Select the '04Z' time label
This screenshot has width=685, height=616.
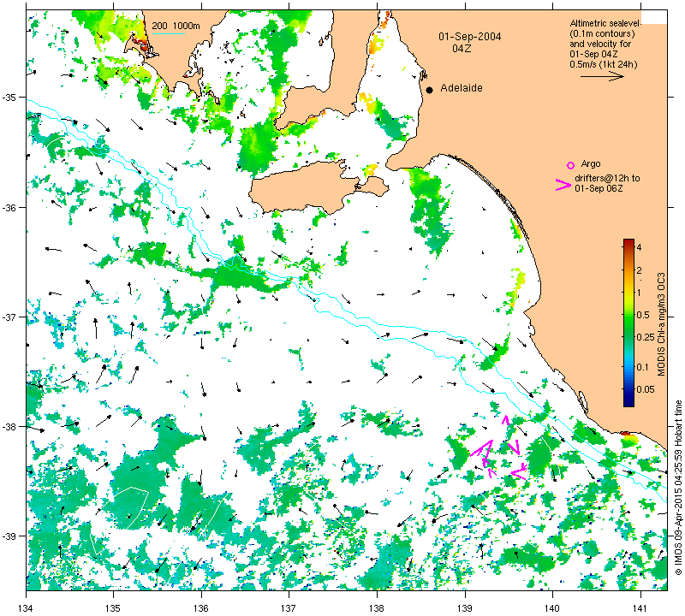pyautogui.click(x=462, y=49)
